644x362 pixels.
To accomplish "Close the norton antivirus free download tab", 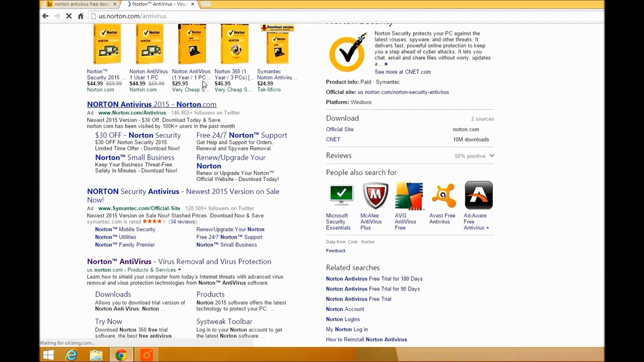I will 115,4.
